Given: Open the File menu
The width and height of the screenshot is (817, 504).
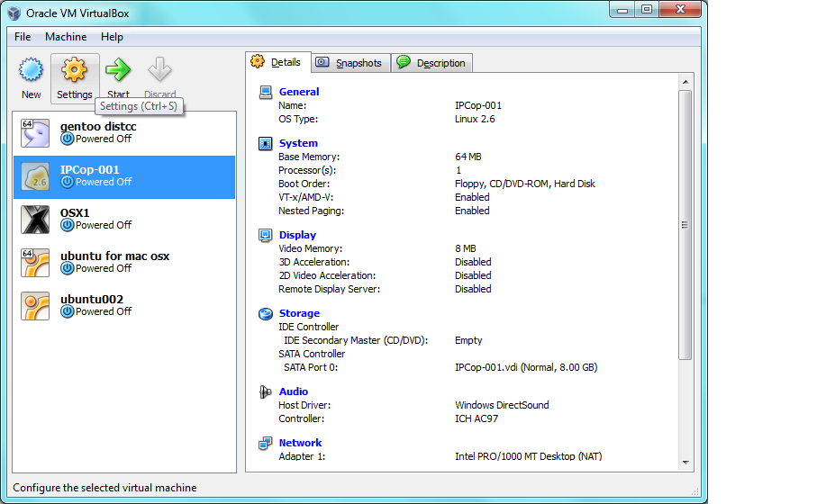Looking at the screenshot, I should (23, 37).
